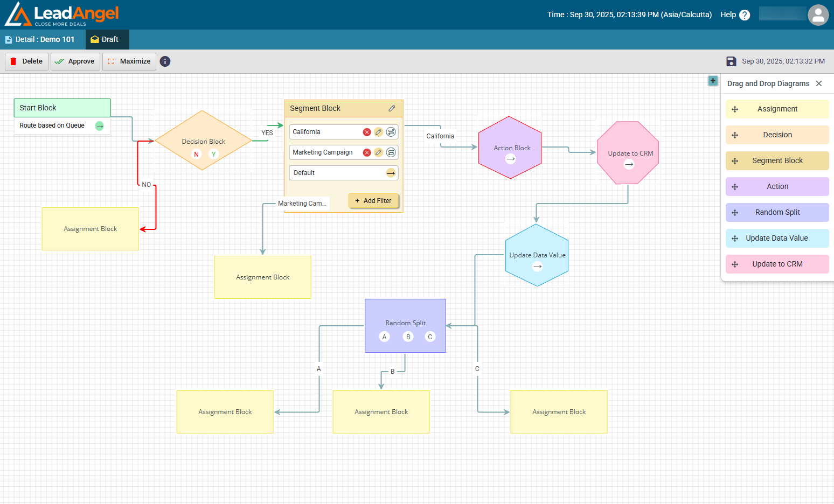Image resolution: width=834 pixels, height=504 pixels.
Task: Select the Y output on Decision Block
Action: pos(214,155)
